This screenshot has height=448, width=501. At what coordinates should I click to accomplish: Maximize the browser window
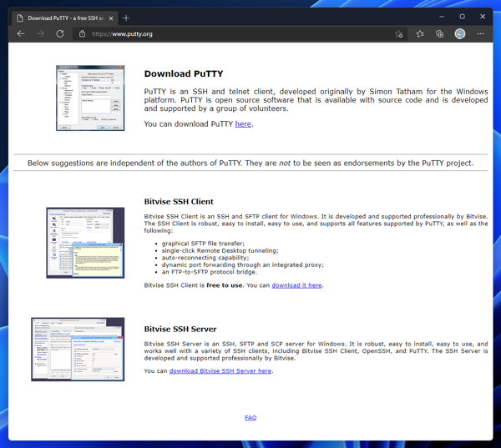pos(462,17)
